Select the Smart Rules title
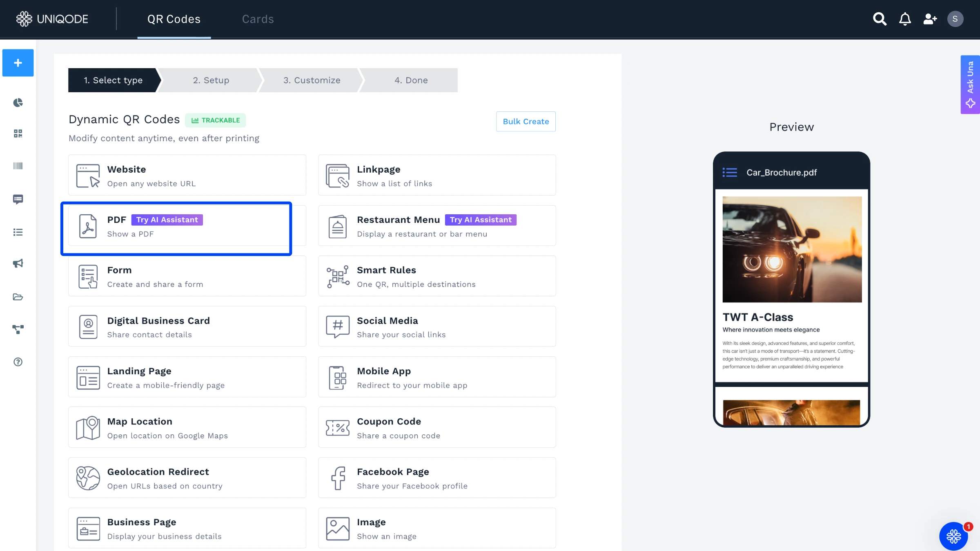 tap(386, 270)
